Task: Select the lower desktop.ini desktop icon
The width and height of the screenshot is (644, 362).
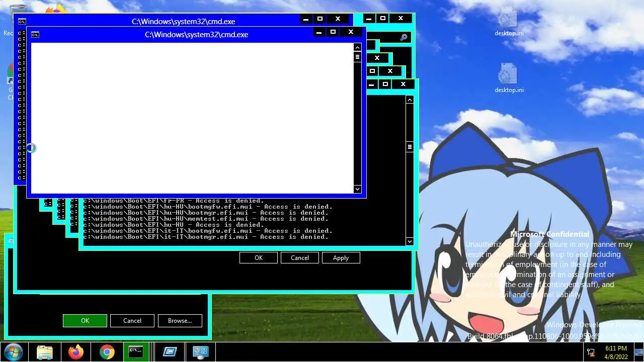Action: point(509,78)
